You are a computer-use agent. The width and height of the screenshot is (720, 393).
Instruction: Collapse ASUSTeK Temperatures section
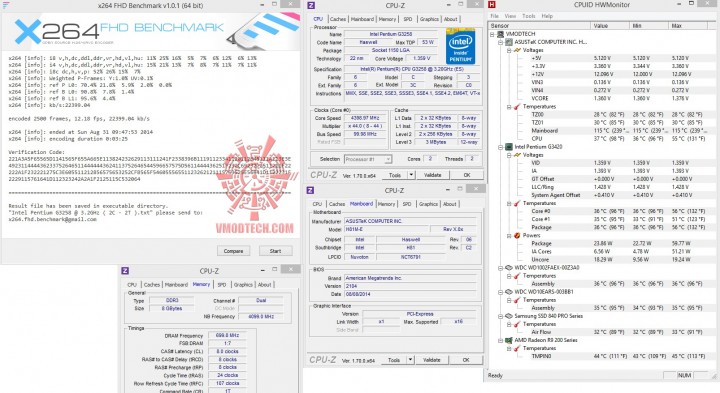pyautogui.click(x=509, y=107)
